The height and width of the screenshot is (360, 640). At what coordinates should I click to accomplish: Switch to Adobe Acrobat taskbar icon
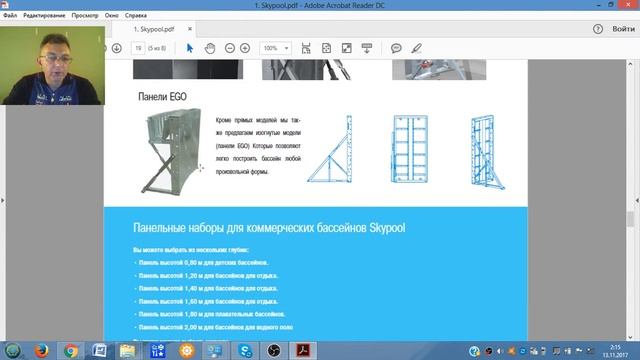pyautogui.click(x=303, y=351)
